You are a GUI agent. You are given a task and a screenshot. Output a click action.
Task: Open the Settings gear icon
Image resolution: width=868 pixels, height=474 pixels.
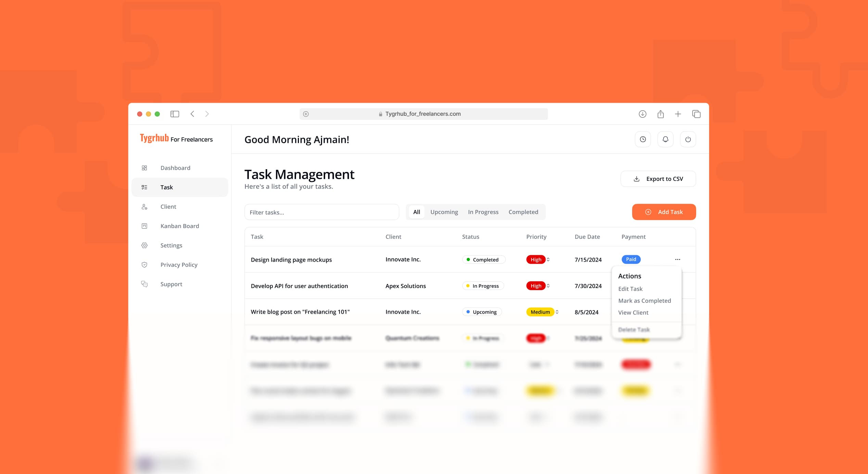pos(144,245)
